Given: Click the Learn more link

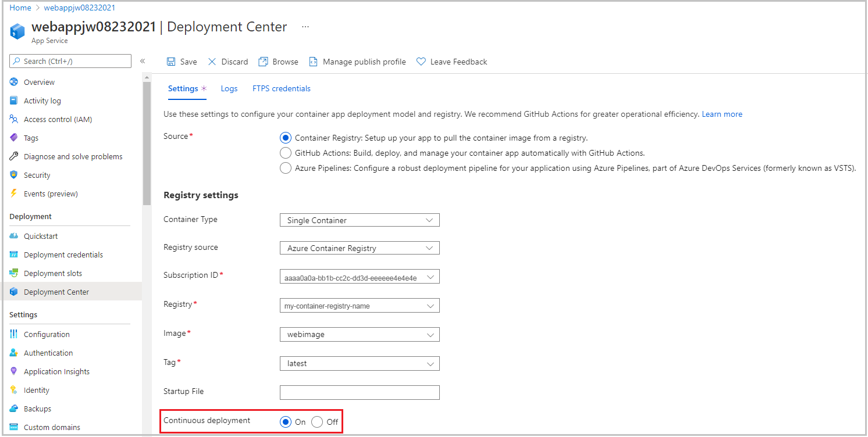Looking at the screenshot, I should coord(721,114).
